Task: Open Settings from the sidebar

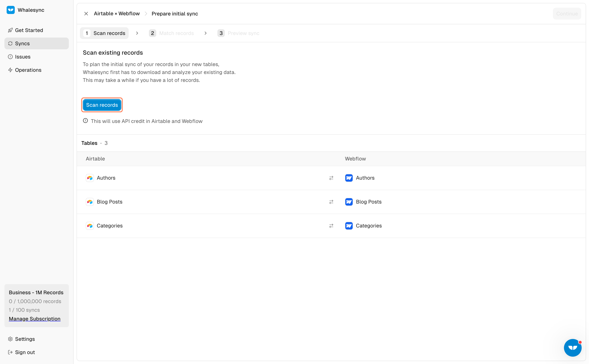Action: click(37, 339)
